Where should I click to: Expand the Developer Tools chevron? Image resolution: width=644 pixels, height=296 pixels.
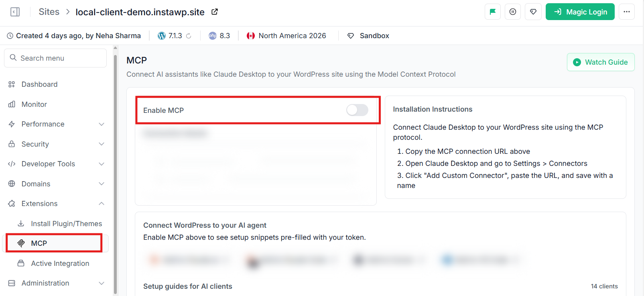pos(102,164)
